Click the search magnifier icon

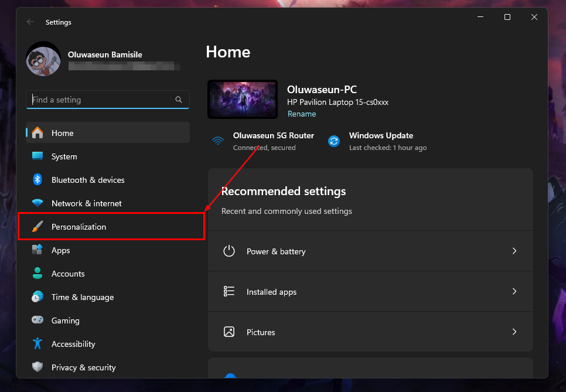click(179, 100)
